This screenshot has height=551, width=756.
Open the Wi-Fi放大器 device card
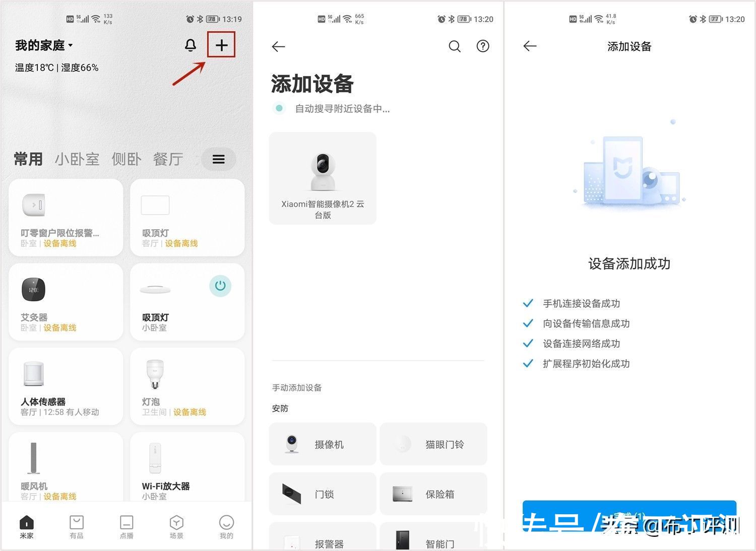(187, 467)
